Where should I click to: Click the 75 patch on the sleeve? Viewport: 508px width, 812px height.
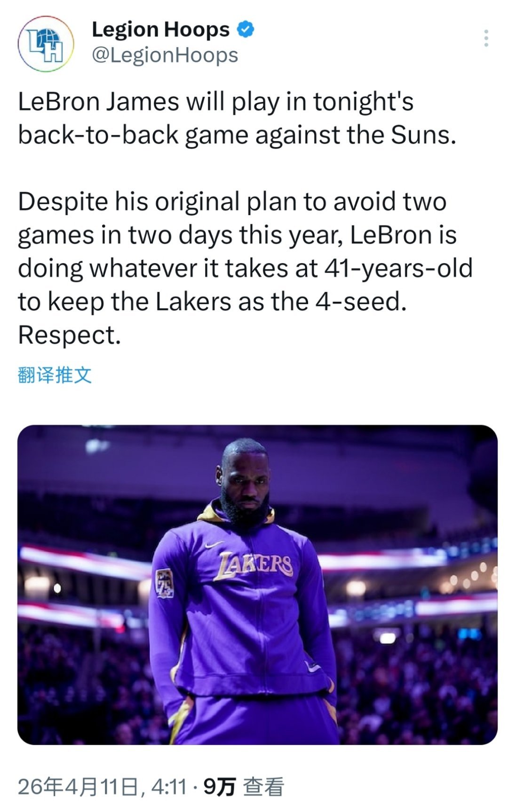tap(165, 583)
